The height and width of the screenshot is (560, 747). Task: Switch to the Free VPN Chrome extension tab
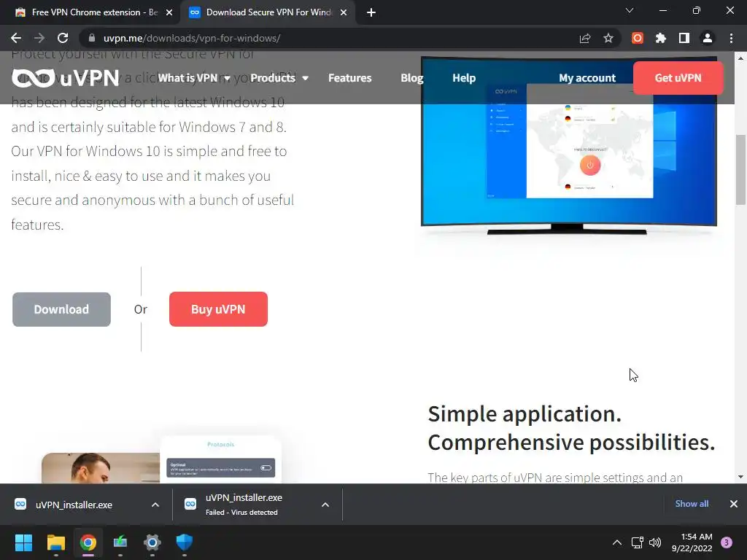point(89,12)
